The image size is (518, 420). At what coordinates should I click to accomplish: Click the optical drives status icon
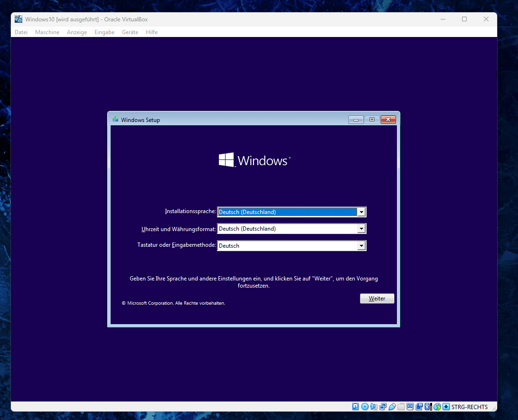coord(365,407)
